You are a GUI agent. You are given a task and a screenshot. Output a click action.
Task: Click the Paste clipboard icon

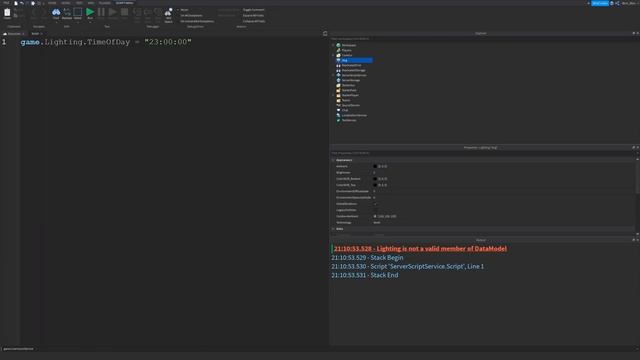point(7,13)
